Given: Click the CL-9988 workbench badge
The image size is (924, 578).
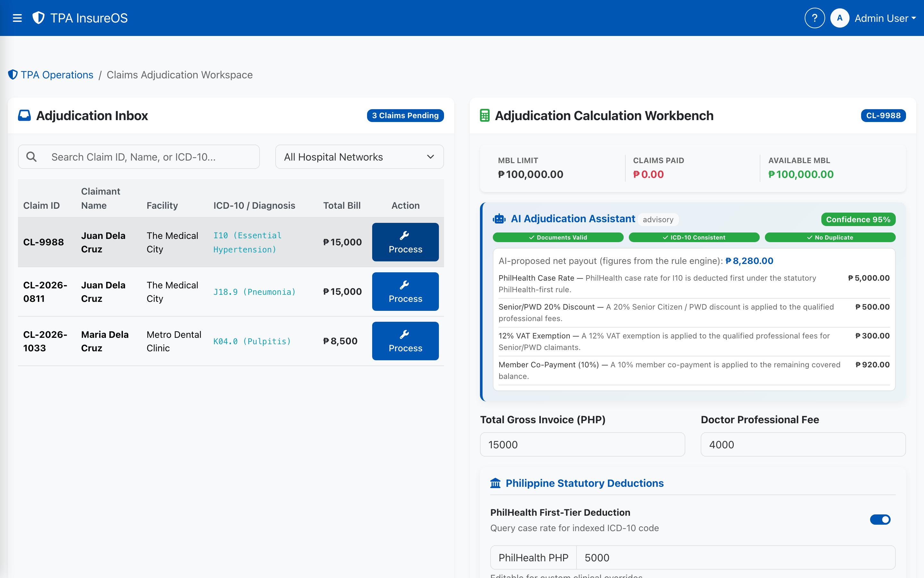Looking at the screenshot, I should tap(883, 116).
